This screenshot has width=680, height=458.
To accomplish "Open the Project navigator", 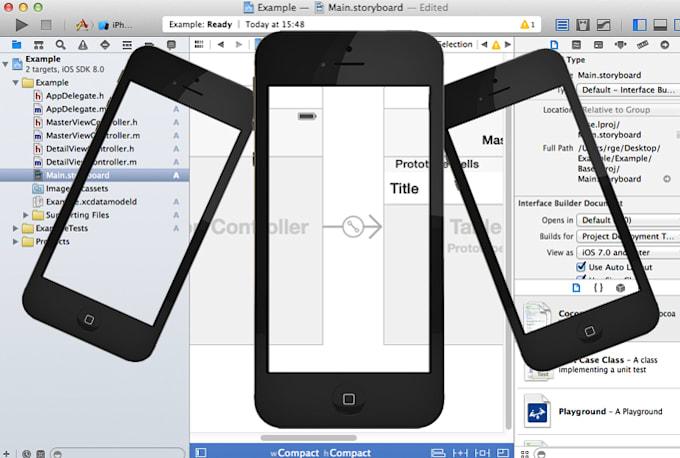I will [x=16, y=45].
